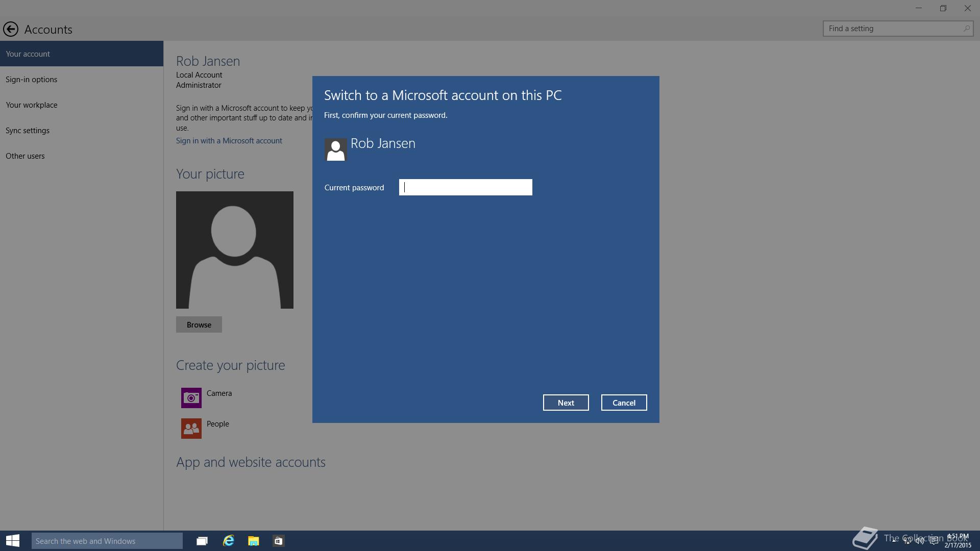
Task: Close the Settings window
Action: (968, 8)
